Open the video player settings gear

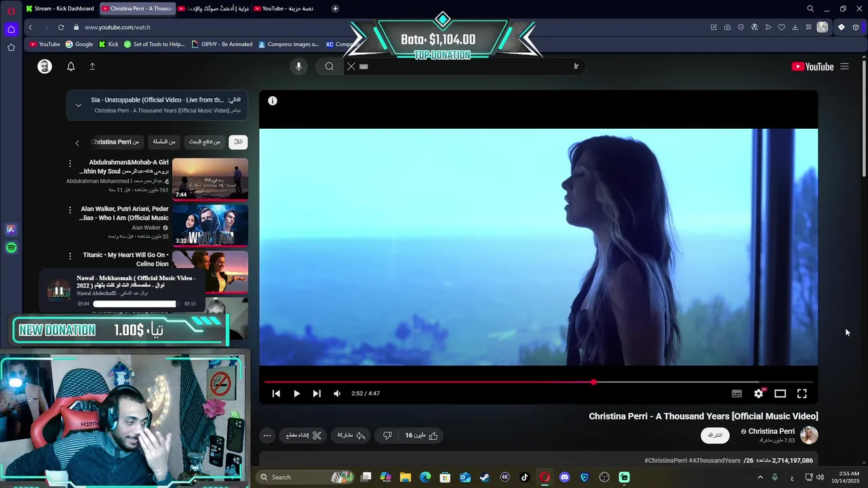[x=759, y=393]
